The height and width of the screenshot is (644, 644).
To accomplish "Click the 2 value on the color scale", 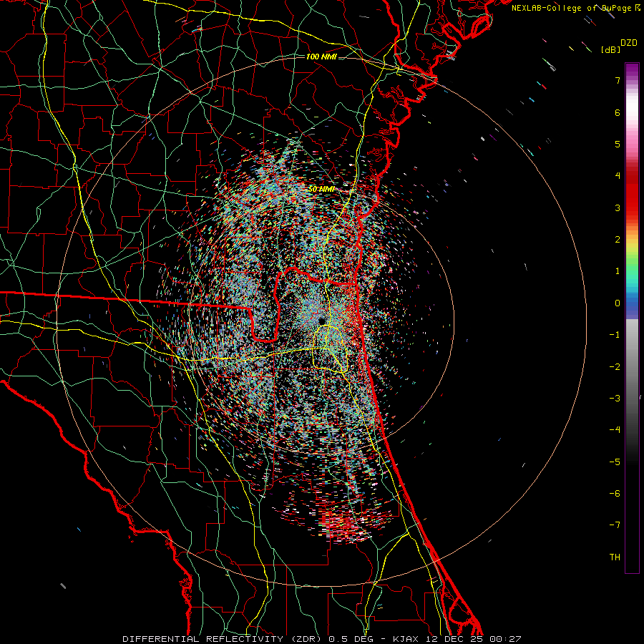I will 618,240.
